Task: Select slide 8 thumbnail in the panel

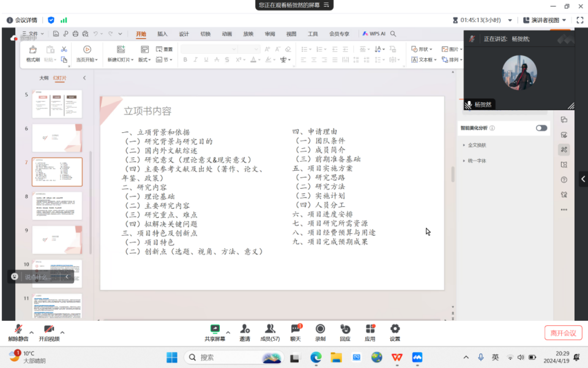Action: click(57, 206)
